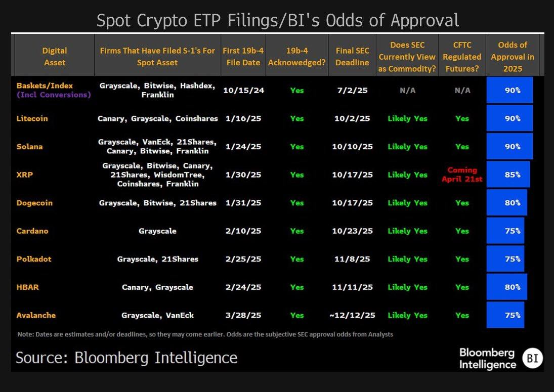Click Solana's blue 90% odds bar
The image size is (554, 392).
click(509, 146)
